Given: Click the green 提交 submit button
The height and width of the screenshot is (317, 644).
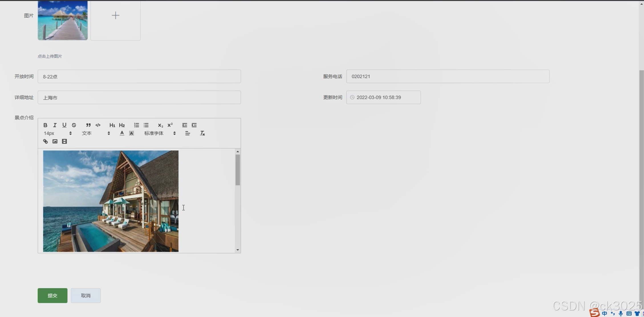Looking at the screenshot, I should 52,295.
